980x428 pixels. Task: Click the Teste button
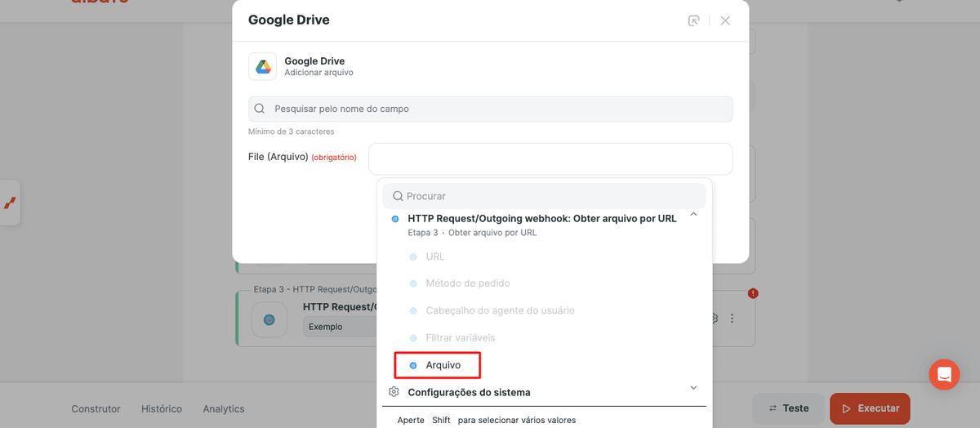tap(787, 408)
